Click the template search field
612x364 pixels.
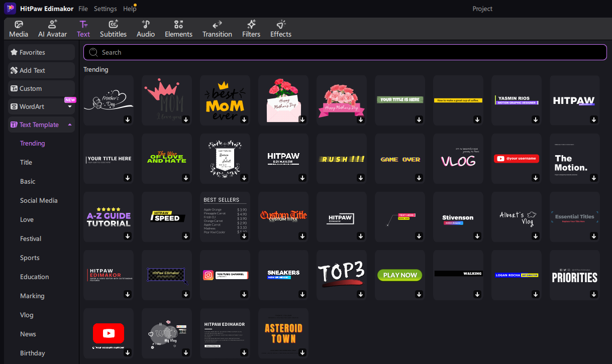coord(345,52)
